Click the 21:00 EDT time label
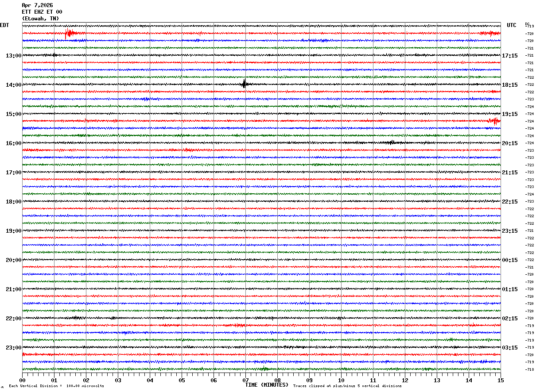This screenshot has width=536, height=392. coord(13,289)
